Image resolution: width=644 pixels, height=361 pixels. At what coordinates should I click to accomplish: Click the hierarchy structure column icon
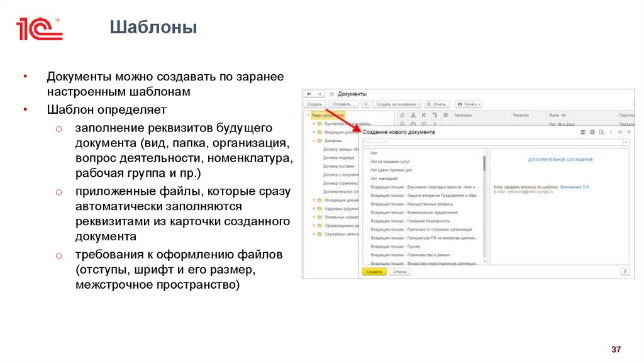pos(413,115)
